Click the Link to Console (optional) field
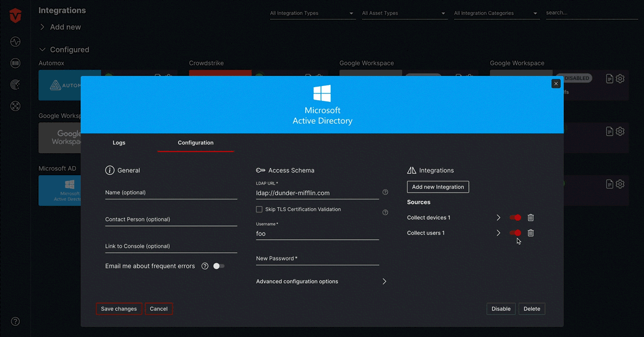Viewport: 644px width, 337px height. coord(172,246)
